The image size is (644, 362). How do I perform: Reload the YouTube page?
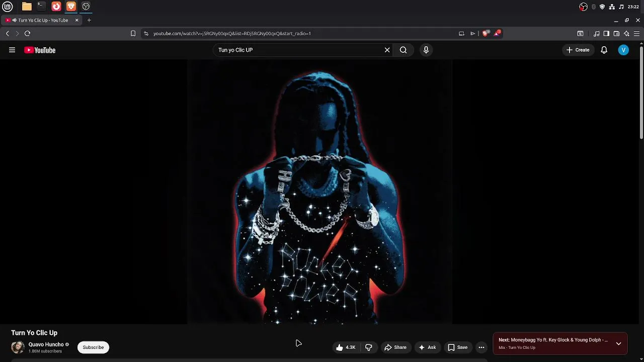pyautogui.click(x=27, y=33)
